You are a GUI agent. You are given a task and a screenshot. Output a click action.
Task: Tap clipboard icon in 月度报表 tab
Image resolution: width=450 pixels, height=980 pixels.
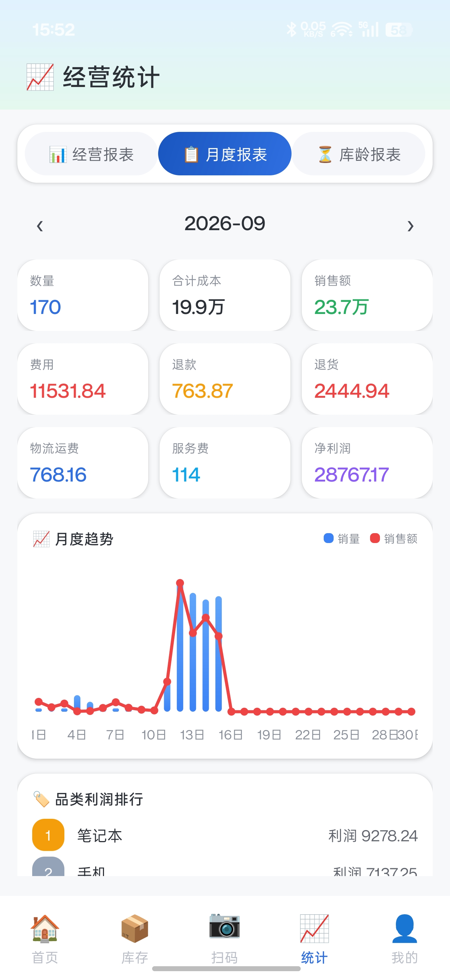tap(191, 154)
